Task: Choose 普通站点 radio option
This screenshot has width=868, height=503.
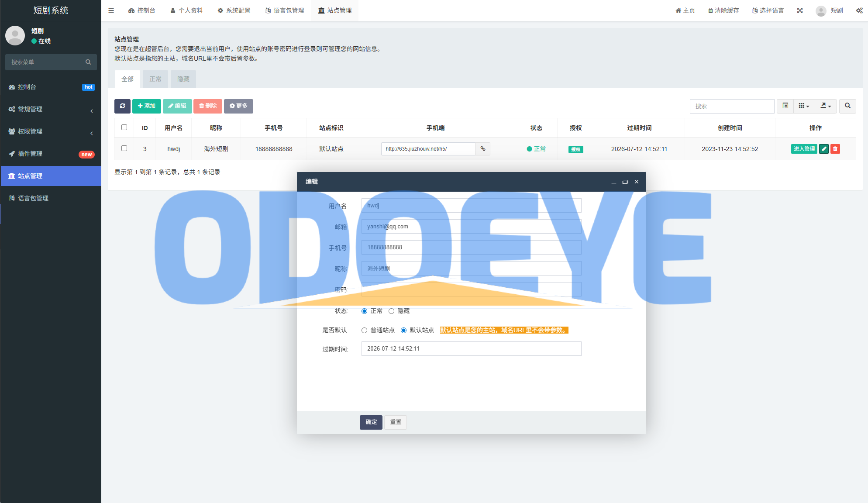Action: pos(365,331)
